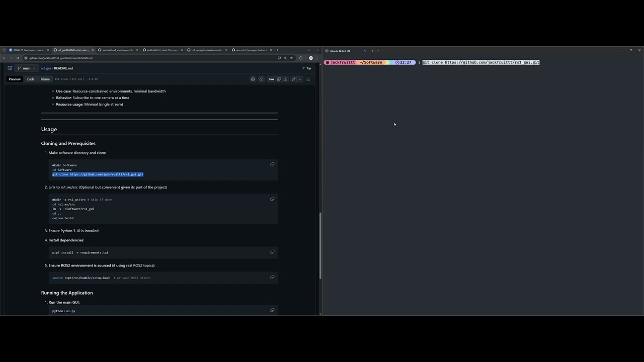The width and height of the screenshot is (644, 362).
Task: Click the highlighted git clone command in terminal
Action: click(x=481, y=62)
